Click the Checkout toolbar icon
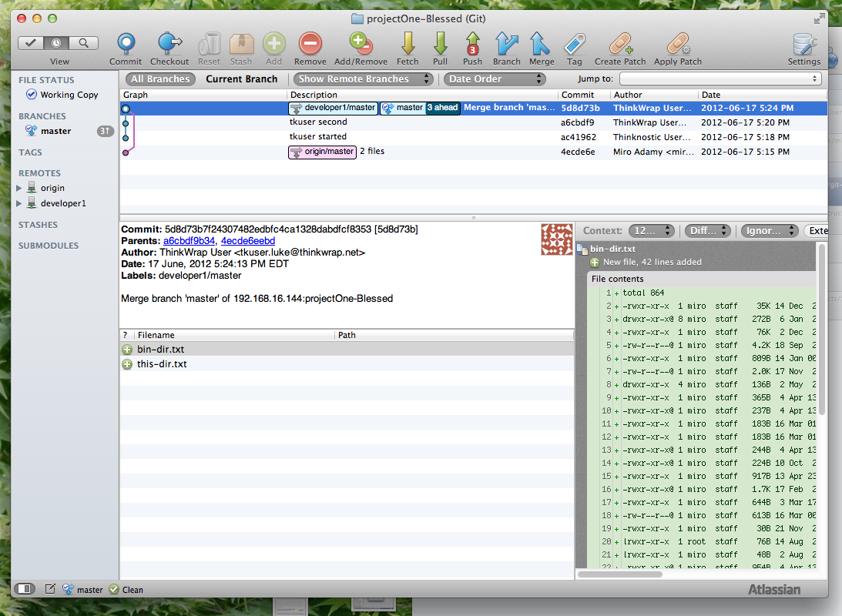The image size is (842, 616). point(169,43)
